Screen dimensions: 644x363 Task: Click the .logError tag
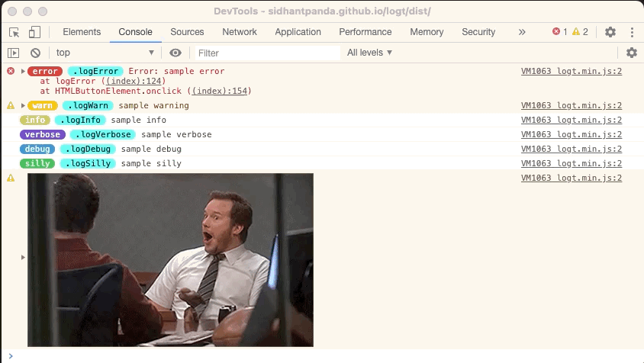point(95,71)
